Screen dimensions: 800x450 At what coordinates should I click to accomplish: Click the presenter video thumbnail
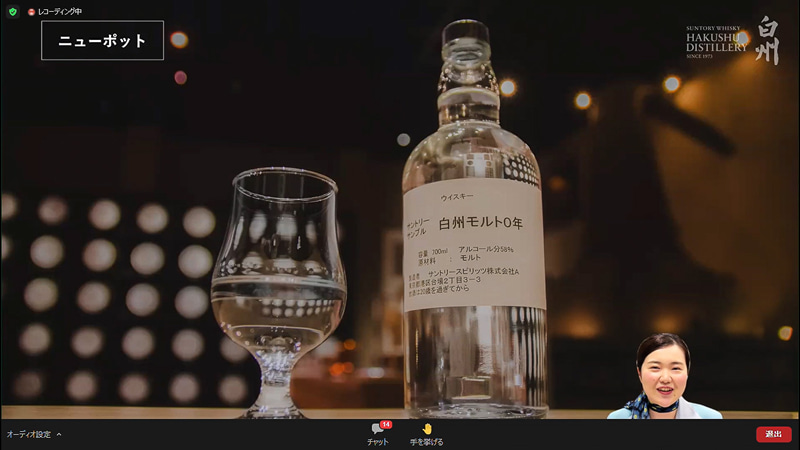(x=664, y=376)
